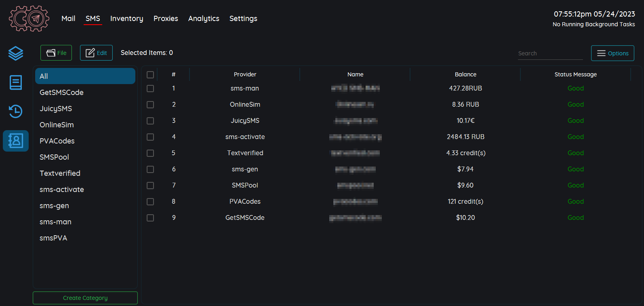Click the Create Category button

coord(85,298)
